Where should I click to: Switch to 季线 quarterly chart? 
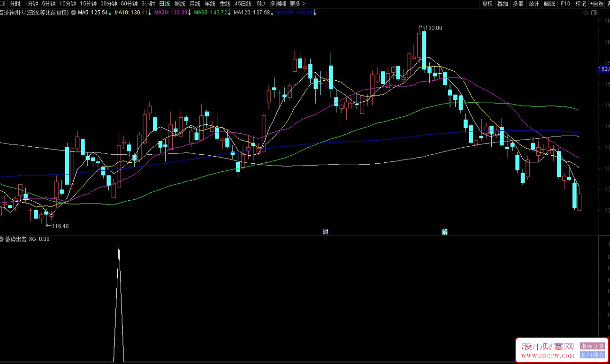[x=225, y=4]
